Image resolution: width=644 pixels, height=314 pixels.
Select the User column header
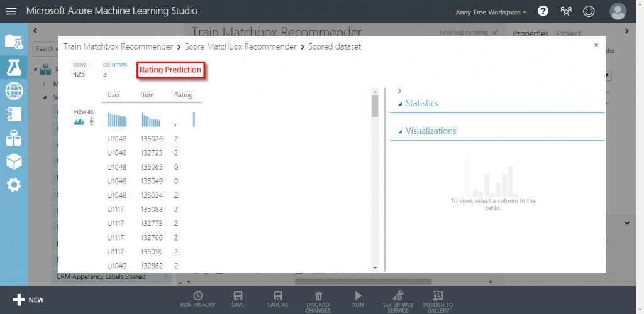[x=114, y=95]
